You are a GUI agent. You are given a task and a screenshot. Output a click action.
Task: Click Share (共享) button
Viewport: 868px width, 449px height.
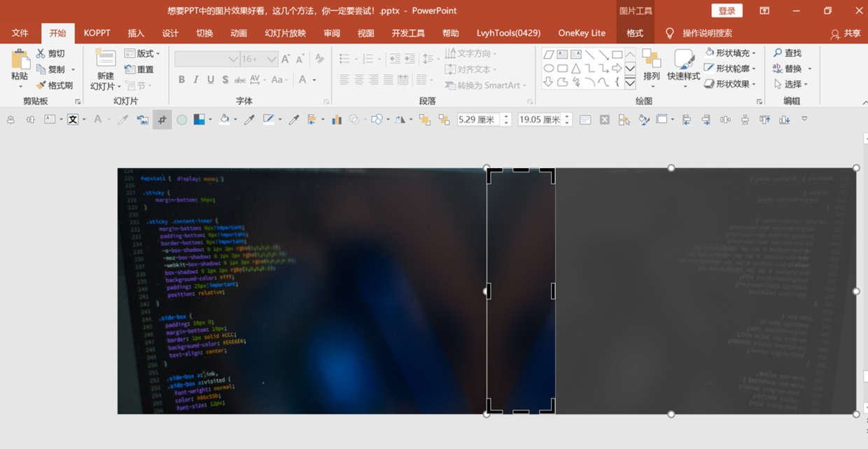pyautogui.click(x=846, y=33)
